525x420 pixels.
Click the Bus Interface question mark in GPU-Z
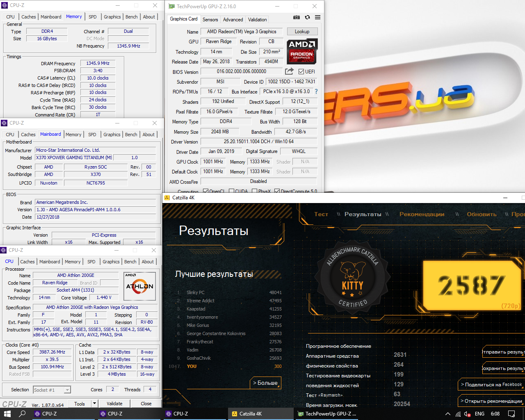point(316,91)
